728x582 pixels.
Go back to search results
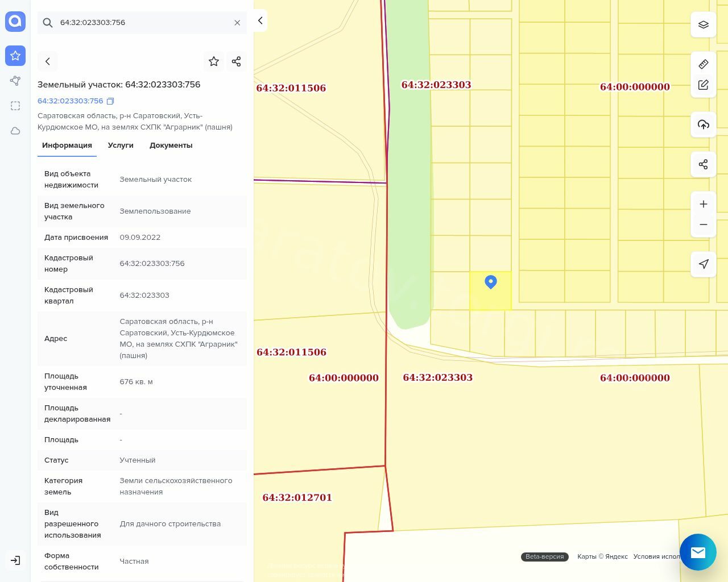pyautogui.click(x=48, y=61)
